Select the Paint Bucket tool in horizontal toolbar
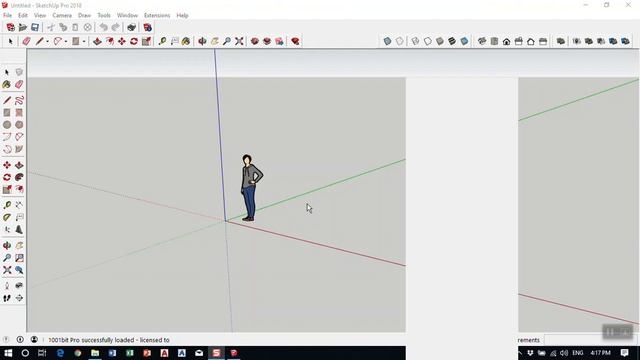 point(186,41)
